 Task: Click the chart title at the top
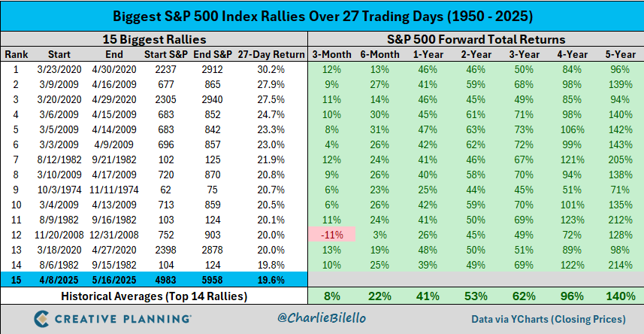[x=322, y=16]
